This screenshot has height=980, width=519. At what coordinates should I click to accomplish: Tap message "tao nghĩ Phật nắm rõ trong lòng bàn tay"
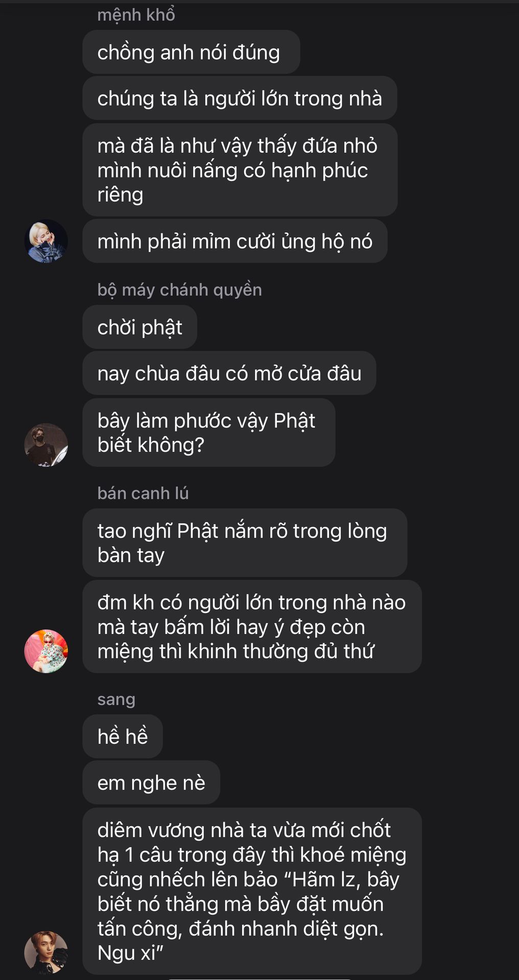pos(245,543)
